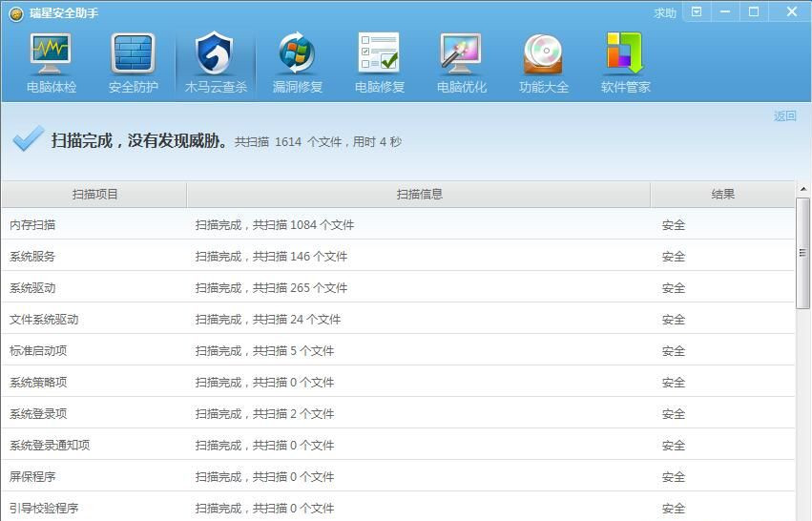Click the 瑞星 app logo icon

click(16, 14)
